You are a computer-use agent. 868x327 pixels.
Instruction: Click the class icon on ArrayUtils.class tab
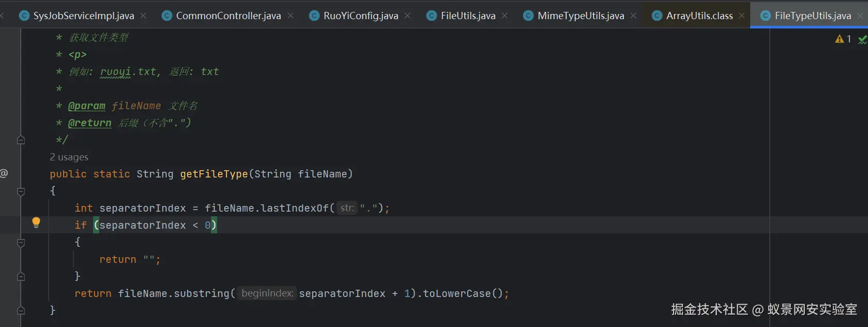[x=657, y=16]
